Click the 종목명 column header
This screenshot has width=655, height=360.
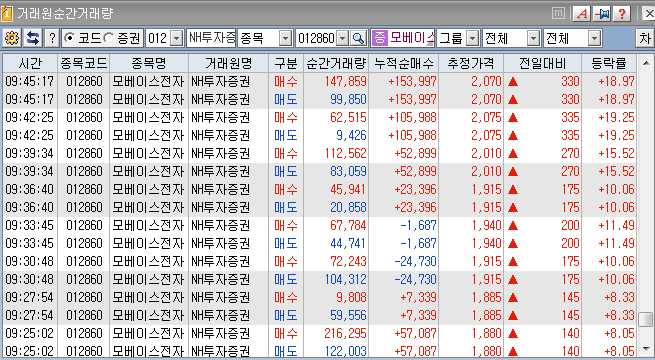click(149, 63)
